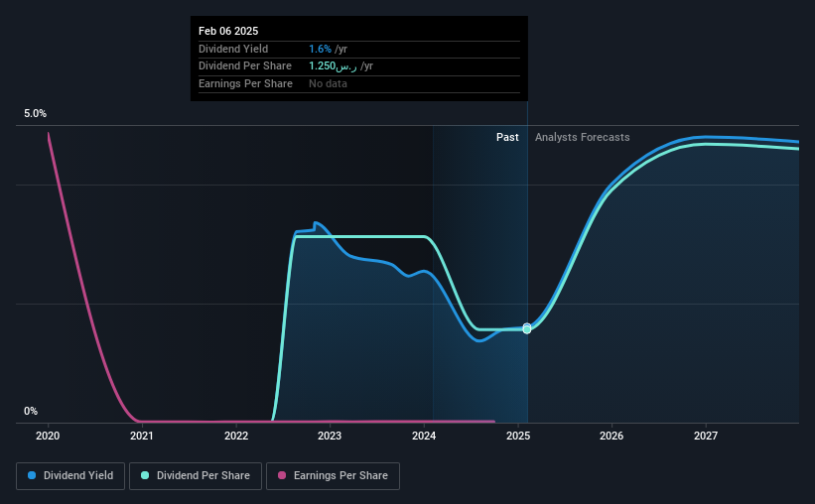Image resolution: width=815 pixels, height=504 pixels.
Task: Click the 0% y-axis label
Action: tap(31, 411)
